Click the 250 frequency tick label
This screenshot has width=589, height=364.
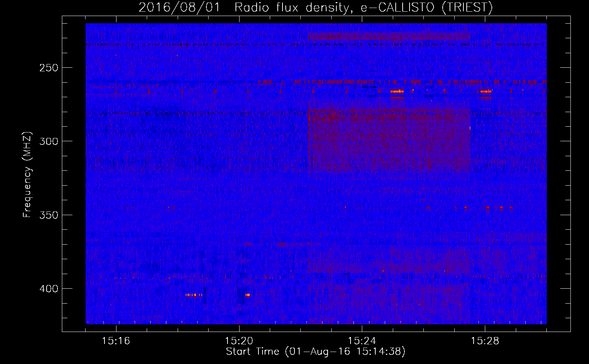pyautogui.click(x=49, y=68)
